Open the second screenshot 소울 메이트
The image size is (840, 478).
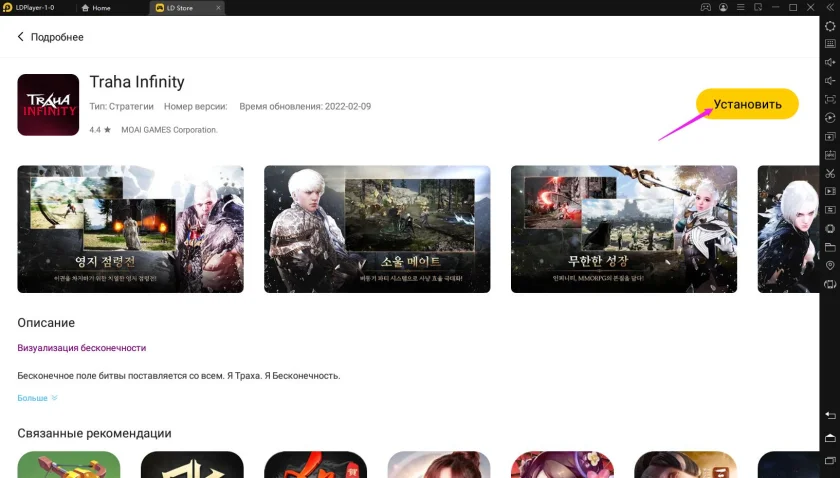click(377, 229)
